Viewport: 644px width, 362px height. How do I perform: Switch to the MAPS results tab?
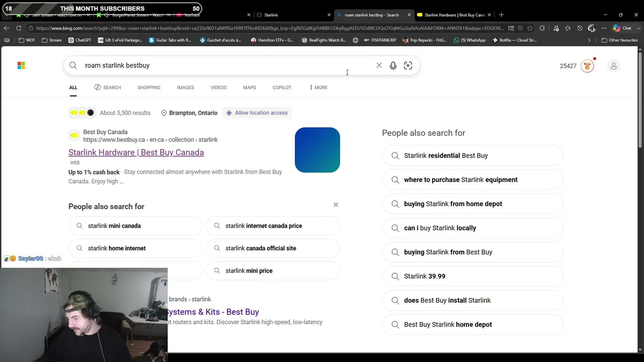250,87
